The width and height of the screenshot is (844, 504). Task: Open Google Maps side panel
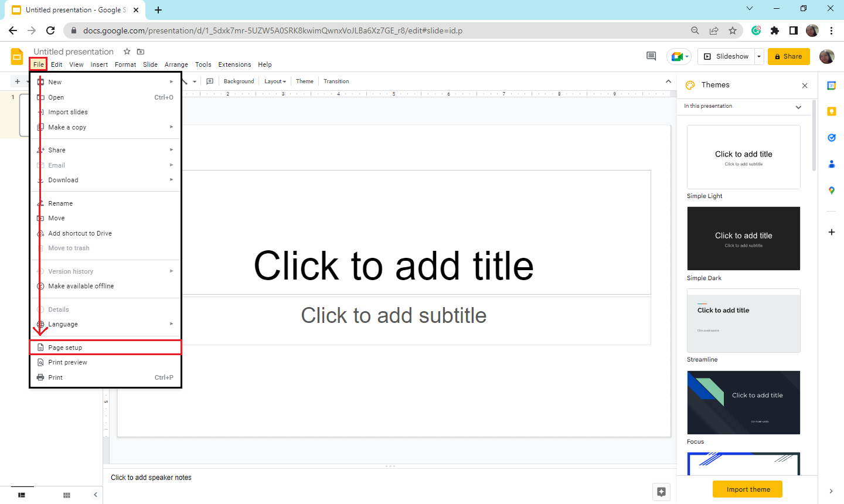pos(831,190)
